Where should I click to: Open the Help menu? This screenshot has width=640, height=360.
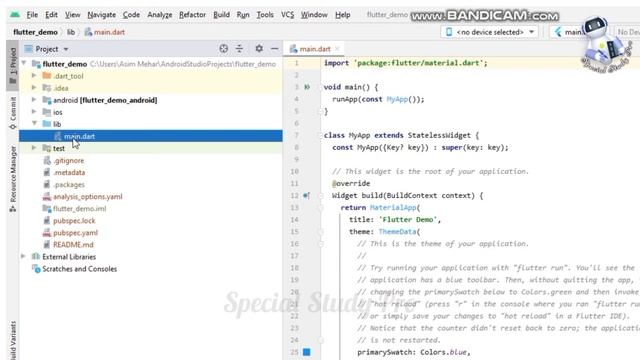pyautogui.click(x=342, y=15)
